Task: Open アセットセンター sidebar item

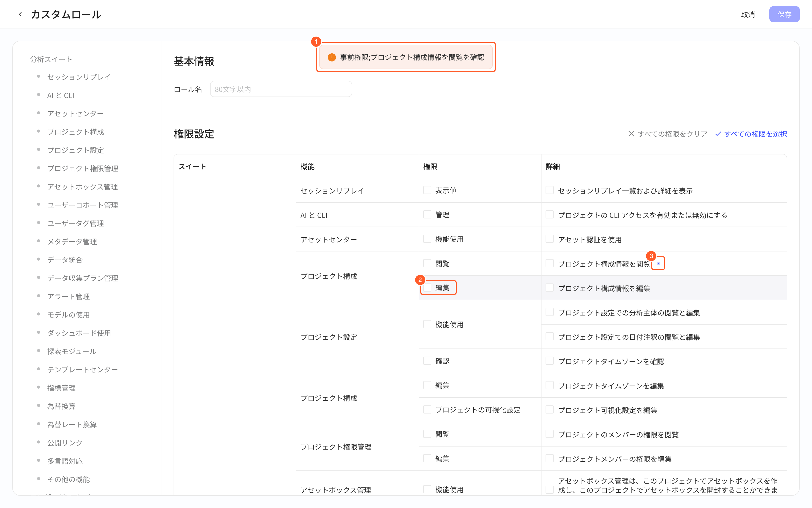Action: 76,114
